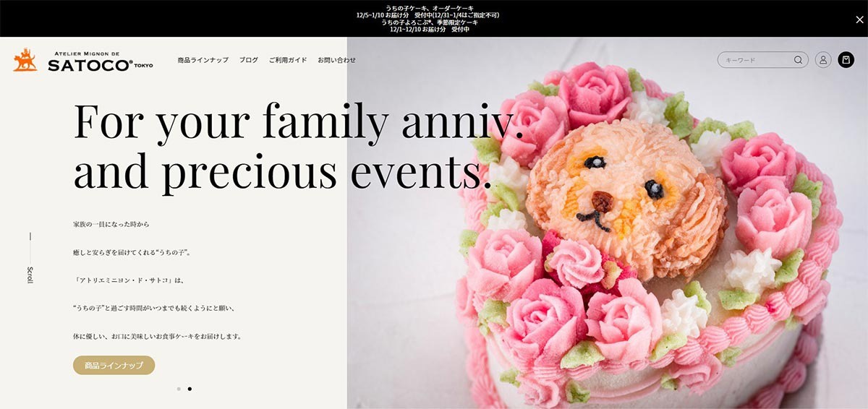Click the gold 商品ラインナップ button

[x=114, y=366]
